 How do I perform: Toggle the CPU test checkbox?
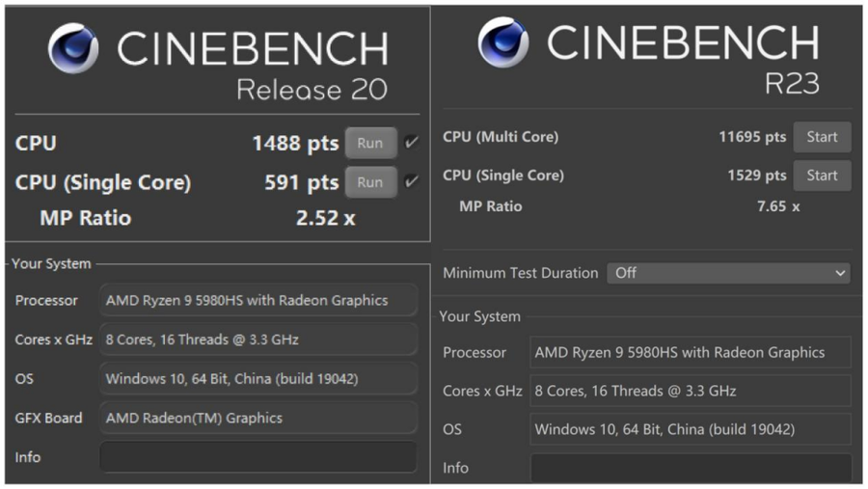[412, 143]
